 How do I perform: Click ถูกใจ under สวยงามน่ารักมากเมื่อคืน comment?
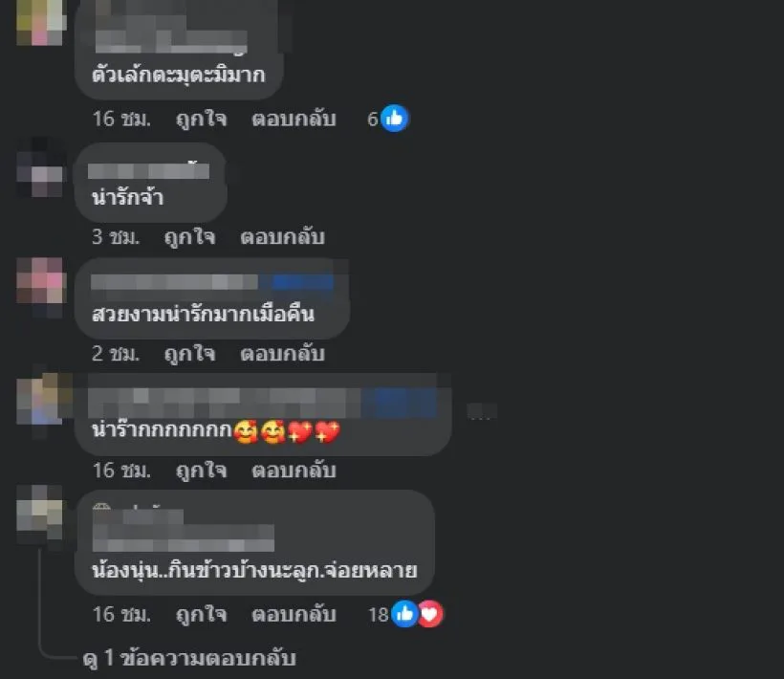[190, 354]
